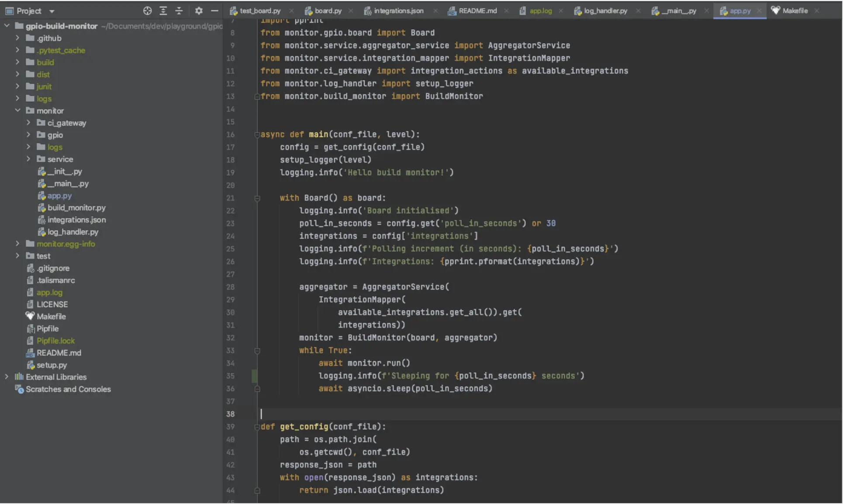Fold the async def main function
843x504 pixels.
257,135
